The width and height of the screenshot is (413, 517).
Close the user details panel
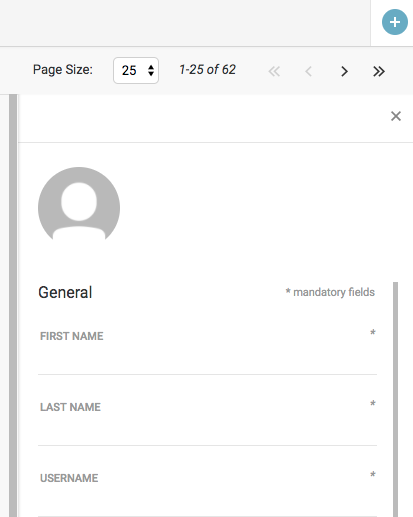coord(396,116)
